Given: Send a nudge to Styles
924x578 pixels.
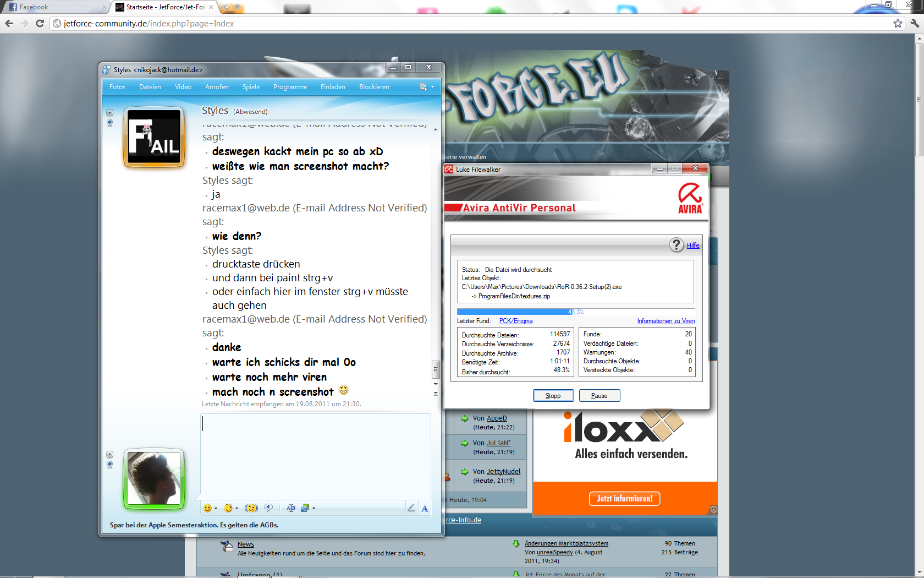Looking at the screenshot, I should pyautogui.click(x=251, y=508).
